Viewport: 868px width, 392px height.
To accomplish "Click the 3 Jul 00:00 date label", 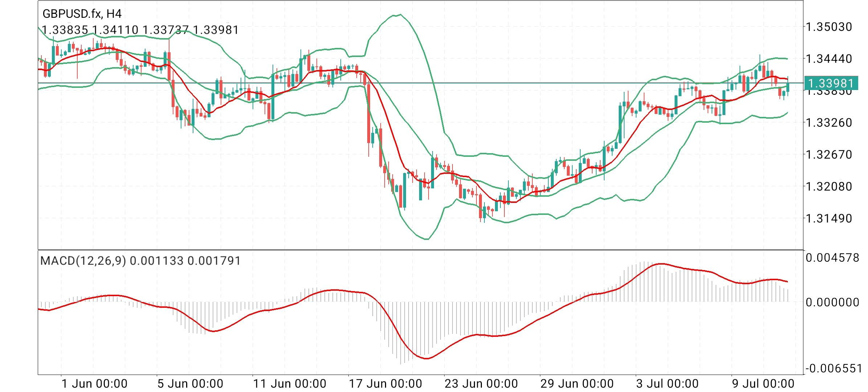I will [x=667, y=384].
